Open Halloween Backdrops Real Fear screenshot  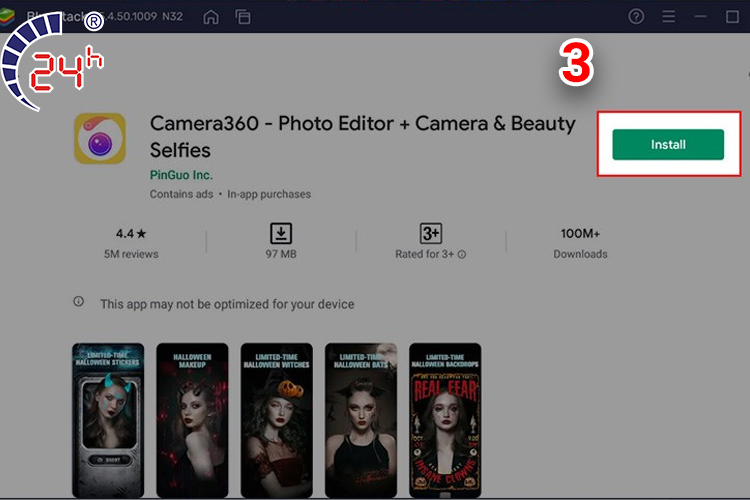click(x=445, y=421)
